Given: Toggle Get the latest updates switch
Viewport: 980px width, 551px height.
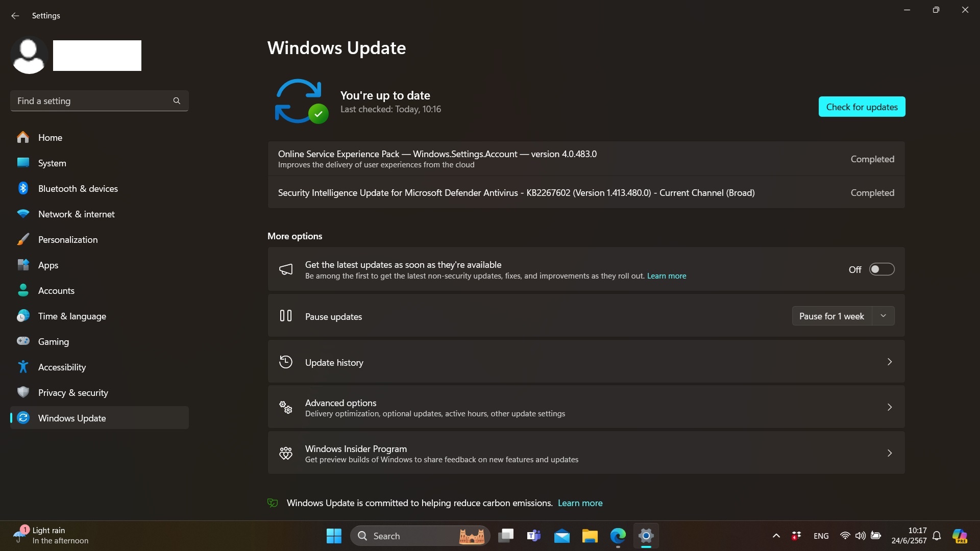Looking at the screenshot, I should (x=881, y=269).
